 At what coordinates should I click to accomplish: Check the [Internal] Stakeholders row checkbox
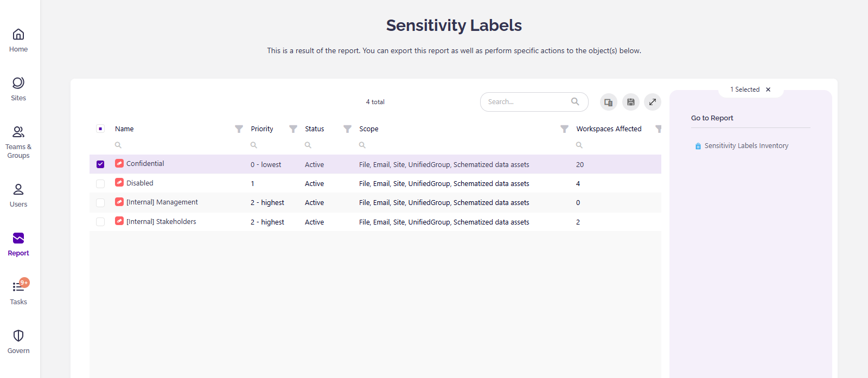(x=100, y=222)
